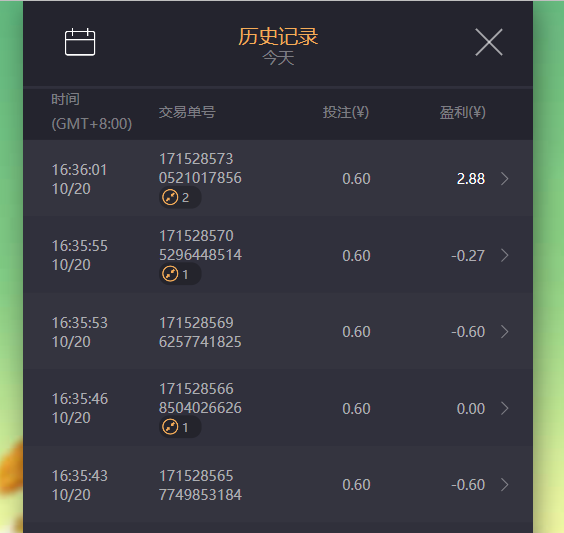Click the 交易单号 column header
This screenshot has width=564, height=533.
point(187,113)
